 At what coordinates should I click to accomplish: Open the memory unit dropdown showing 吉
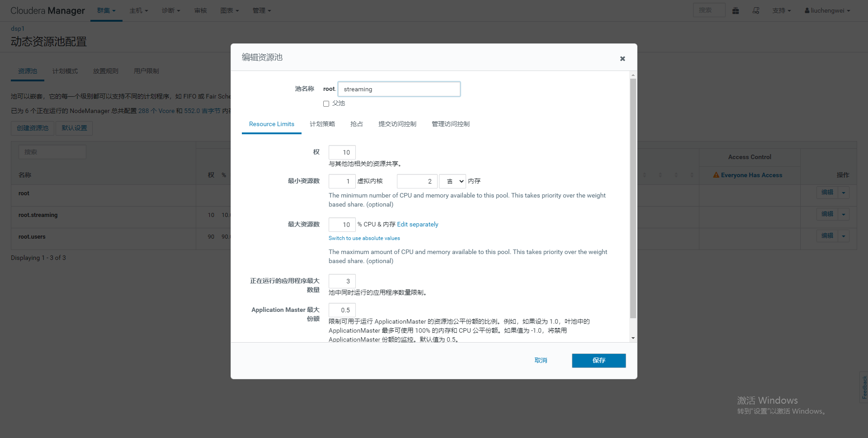click(x=453, y=181)
